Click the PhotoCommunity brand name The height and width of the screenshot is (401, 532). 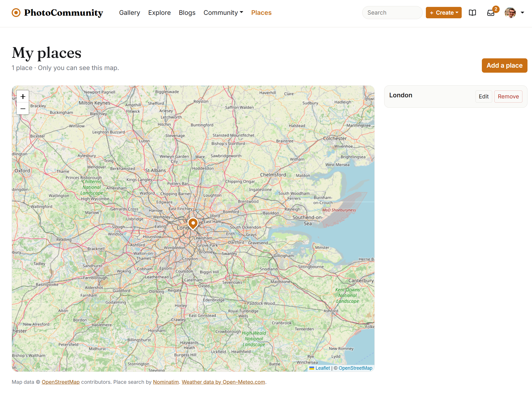click(x=63, y=12)
